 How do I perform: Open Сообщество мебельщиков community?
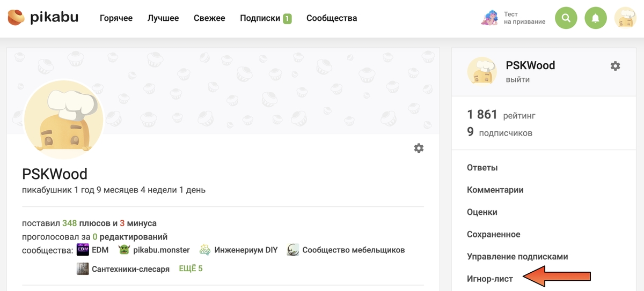tap(353, 250)
